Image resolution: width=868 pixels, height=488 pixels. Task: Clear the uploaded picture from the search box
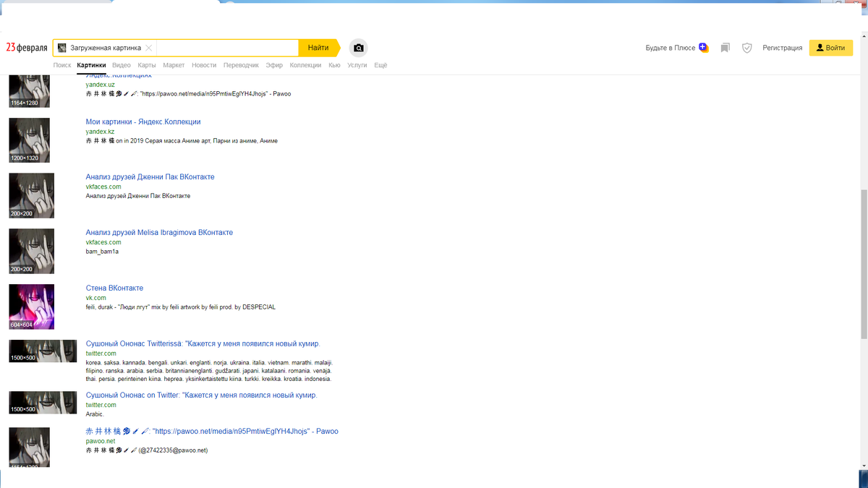coord(148,48)
